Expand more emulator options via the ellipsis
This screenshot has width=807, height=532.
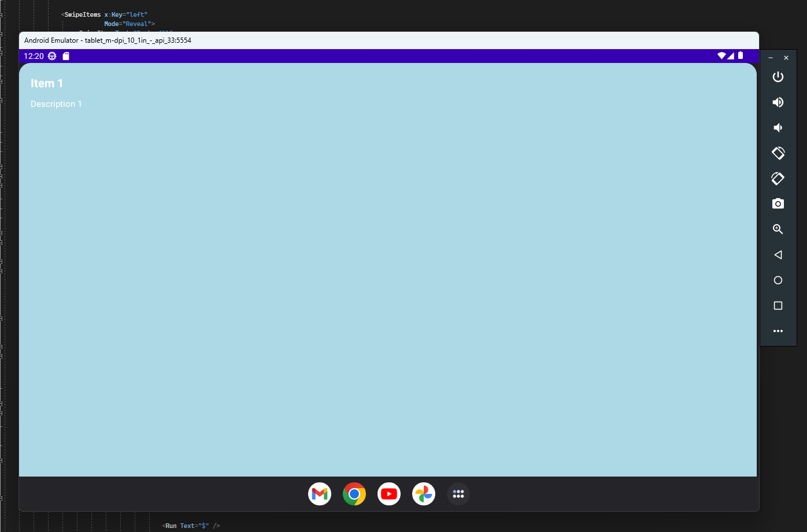pyautogui.click(x=778, y=331)
